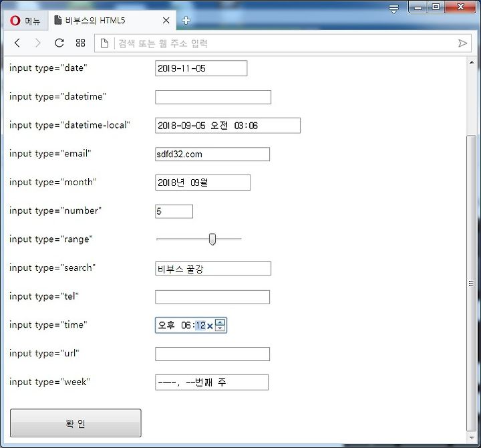Screen dimensions: 481x448
Task: Maximize the Opera window
Action: (x=436, y=7)
